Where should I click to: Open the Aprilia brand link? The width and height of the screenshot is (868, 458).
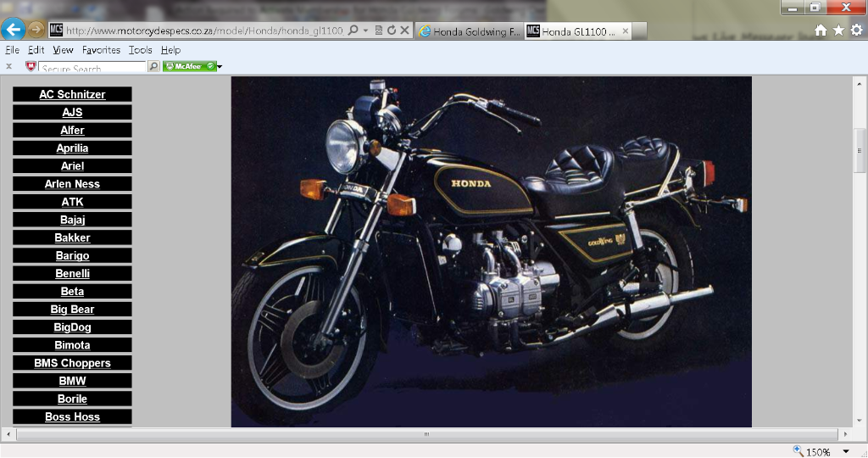73,148
